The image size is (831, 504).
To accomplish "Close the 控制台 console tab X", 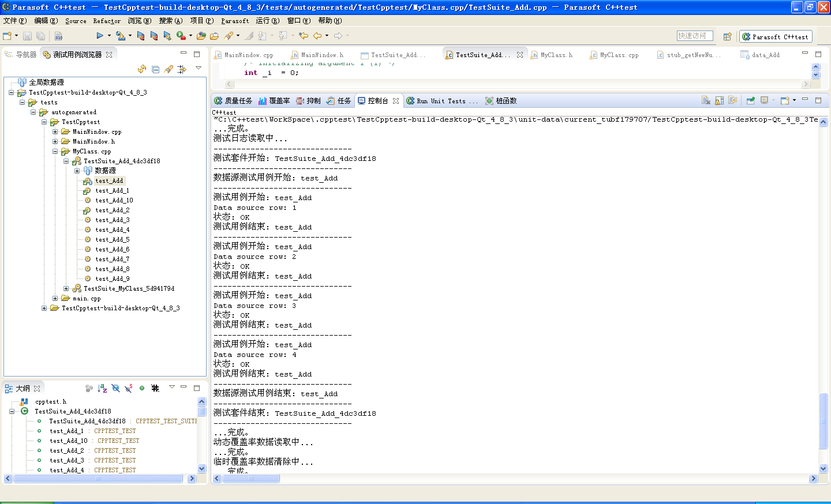I will [396, 101].
